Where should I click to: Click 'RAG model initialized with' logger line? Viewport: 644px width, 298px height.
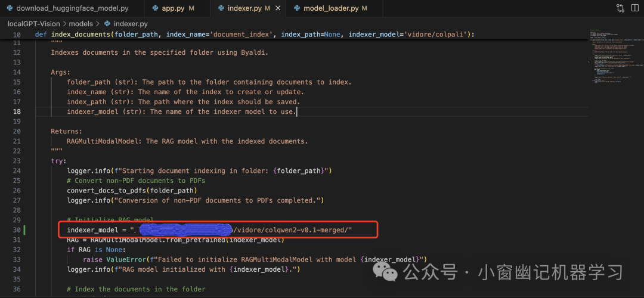coord(184,269)
